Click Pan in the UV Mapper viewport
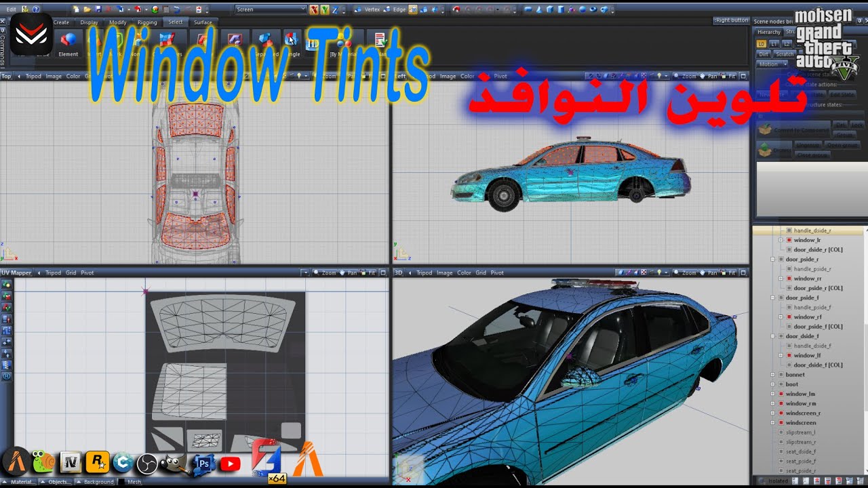This screenshot has height=488, width=868. [349, 272]
